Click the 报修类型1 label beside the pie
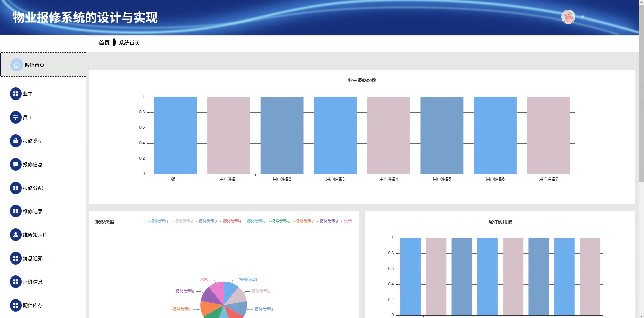 tap(248, 280)
